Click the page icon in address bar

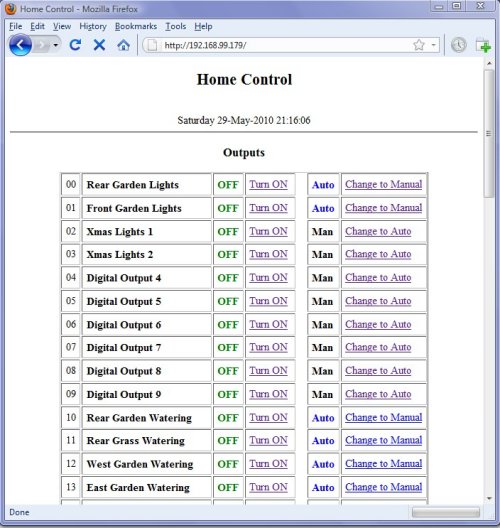[152, 45]
